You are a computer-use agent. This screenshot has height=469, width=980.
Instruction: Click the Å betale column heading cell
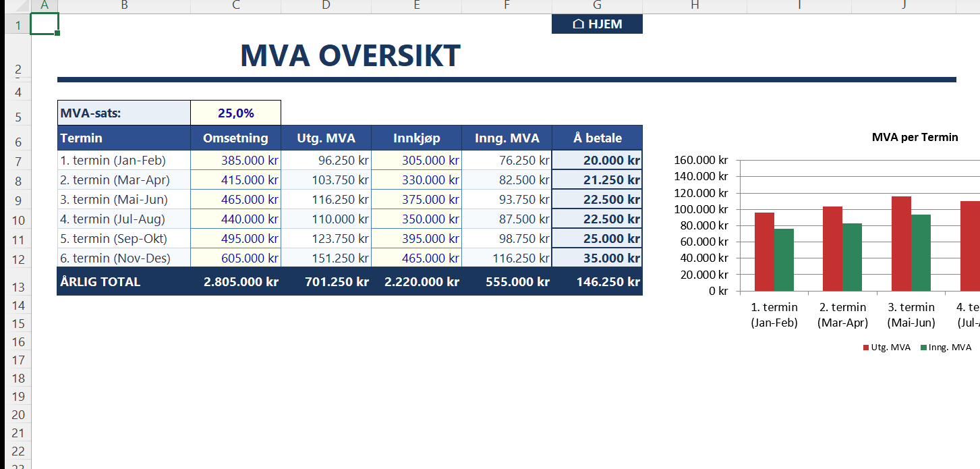point(597,138)
